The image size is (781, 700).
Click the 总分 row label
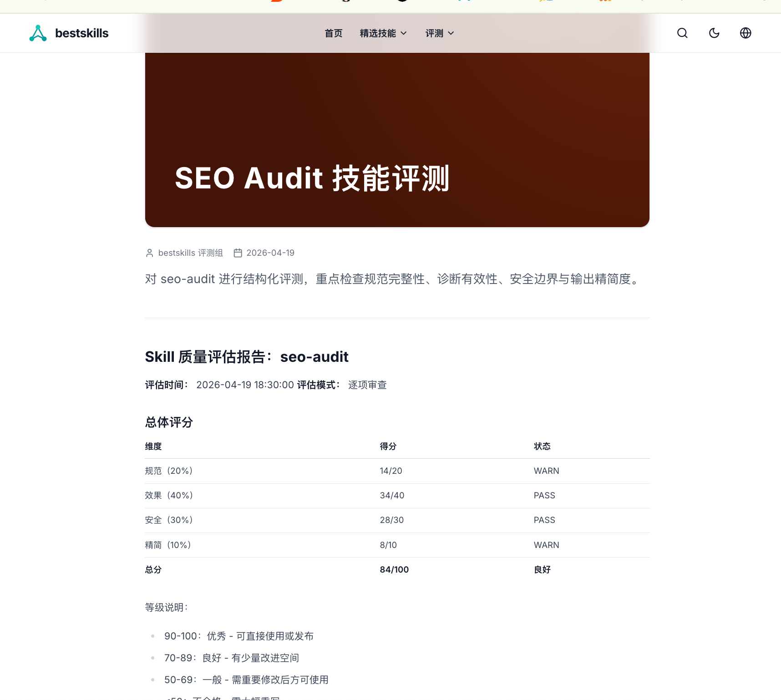153,570
